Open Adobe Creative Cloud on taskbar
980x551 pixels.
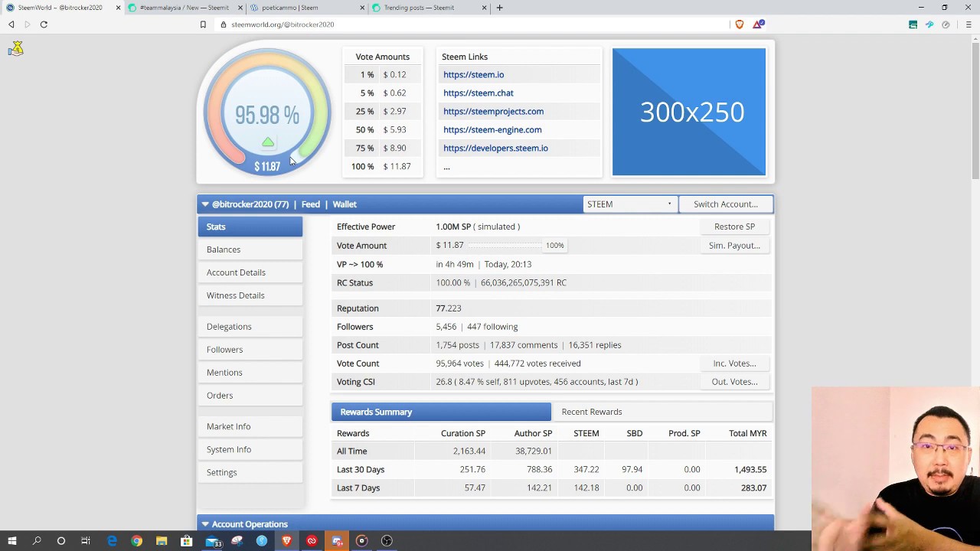(x=312, y=541)
